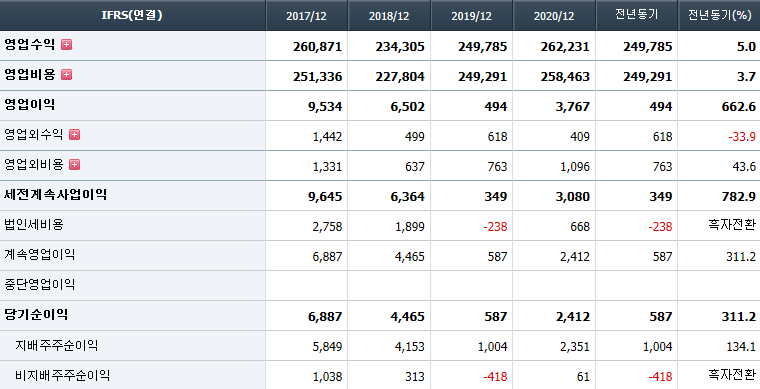Click the 영업외비용 row label
760x389 pixels.
(x=33, y=165)
